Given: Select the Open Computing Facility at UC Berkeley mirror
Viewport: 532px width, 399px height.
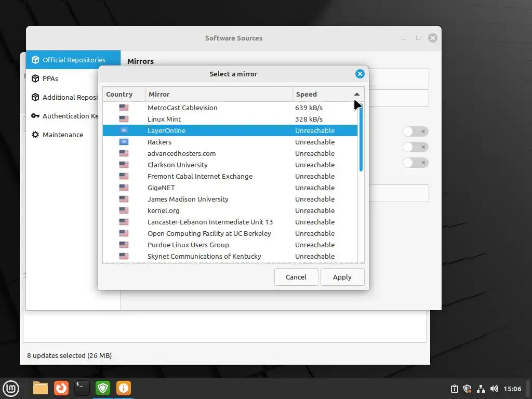Looking at the screenshot, I should [x=230, y=233].
